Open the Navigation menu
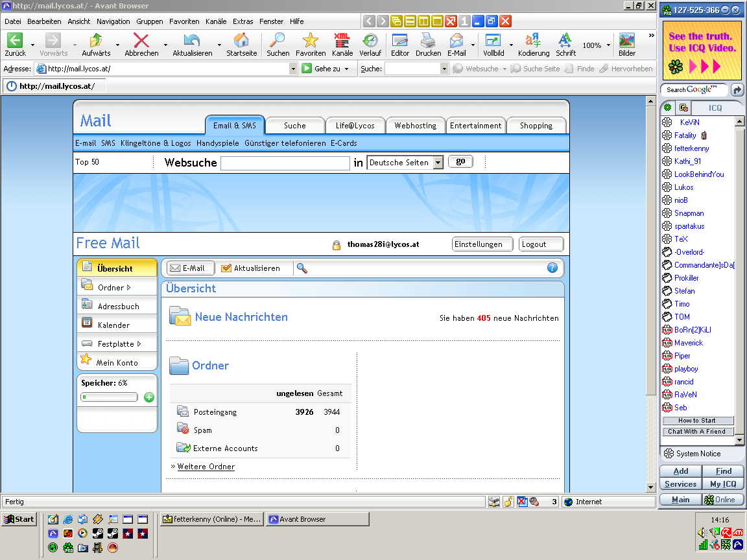747x560 pixels. (x=113, y=21)
